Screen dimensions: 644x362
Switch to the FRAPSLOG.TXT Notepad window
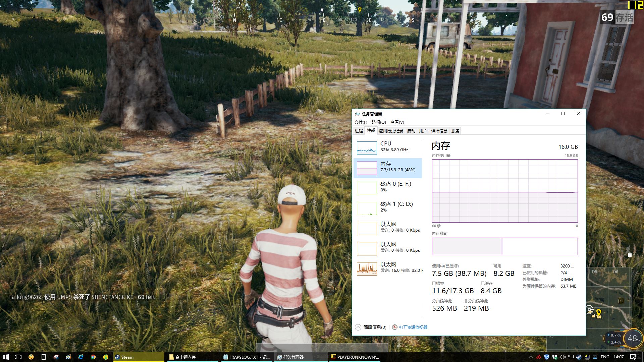pyautogui.click(x=247, y=357)
